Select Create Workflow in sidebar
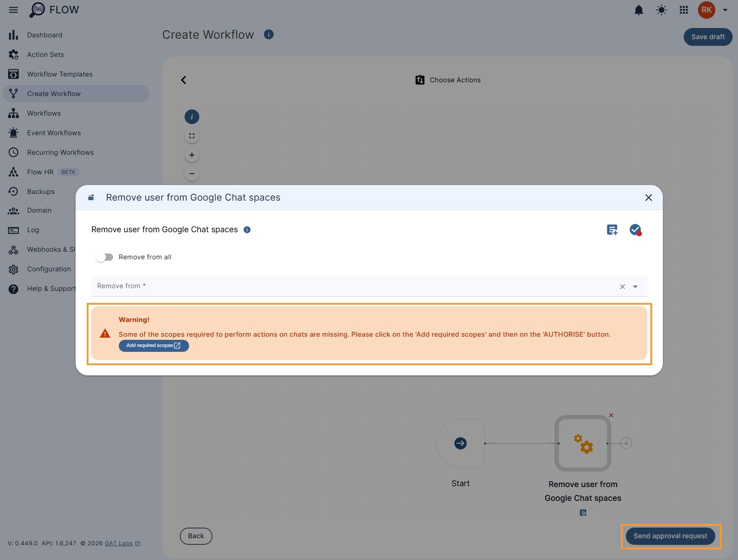The width and height of the screenshot is (738, 560). click(76, 94)
